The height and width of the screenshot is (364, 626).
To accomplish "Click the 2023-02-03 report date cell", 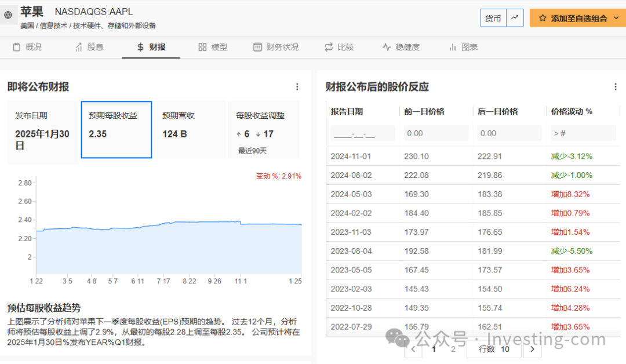I will (351, 289).
